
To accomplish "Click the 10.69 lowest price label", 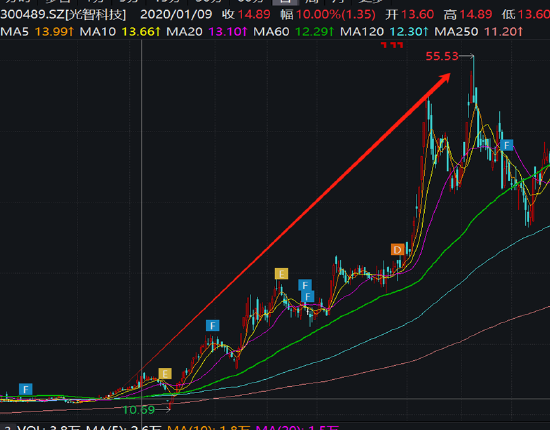I will tap(139, 410).
